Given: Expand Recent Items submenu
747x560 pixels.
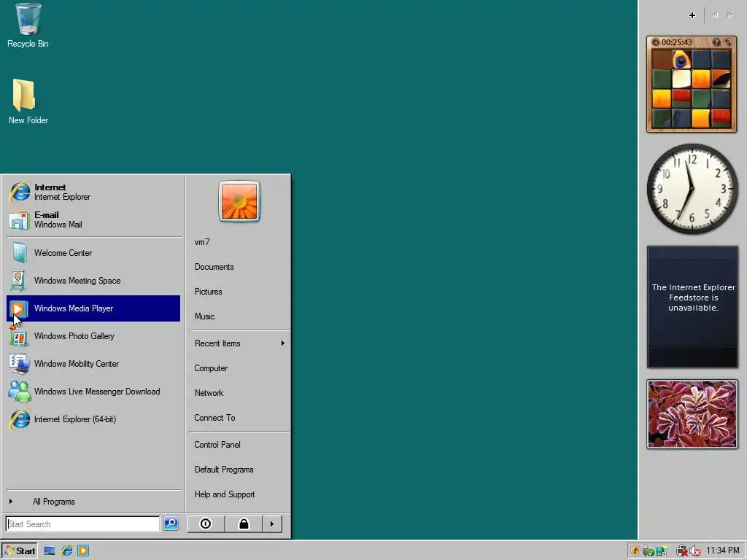Looking at the screenshot, I should [x=239, y=343].
